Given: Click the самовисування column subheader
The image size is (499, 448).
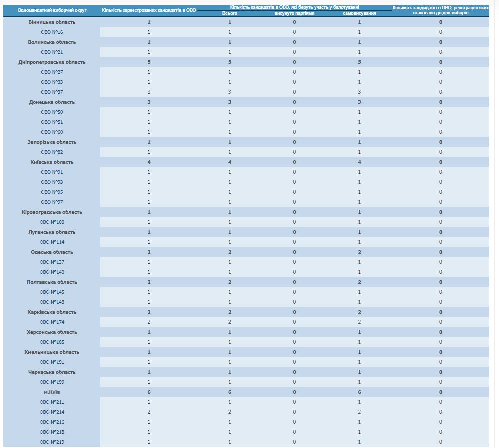Looking at the screenshot, I should (x=359, y=14).
